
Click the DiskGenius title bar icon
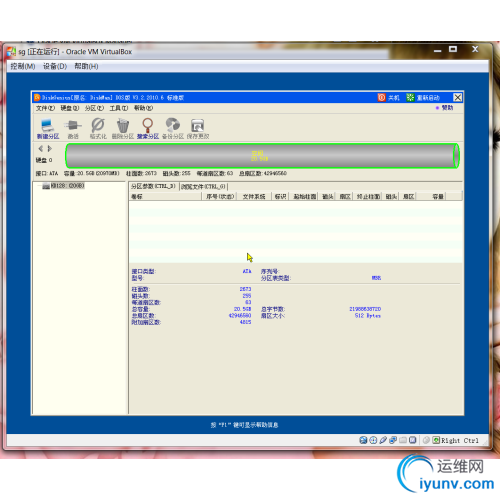pos(37,97)
